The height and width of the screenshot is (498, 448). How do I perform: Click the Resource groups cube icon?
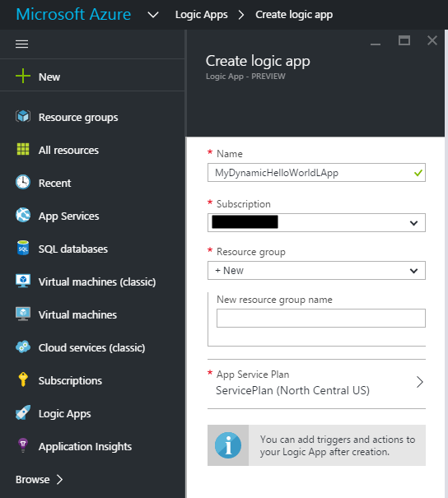coord(23,116)
